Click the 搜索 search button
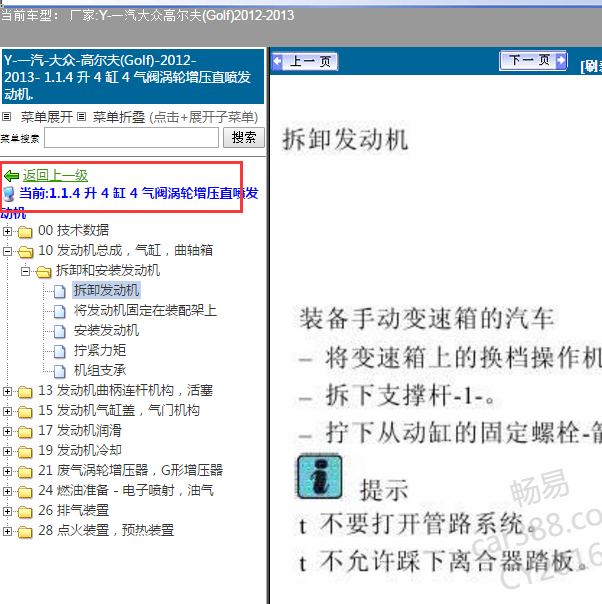The image size is (602, 604). (x=244, y=138)
